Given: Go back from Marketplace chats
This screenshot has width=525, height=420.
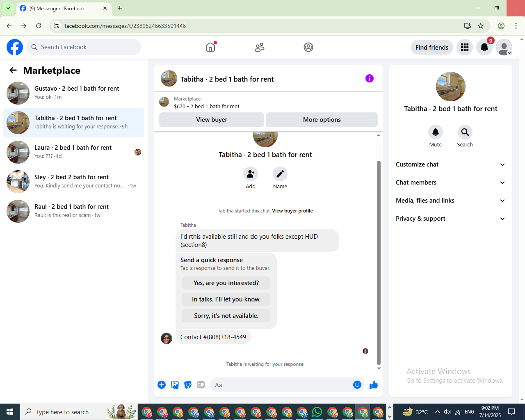Looking at the screenshot, I should [13, 70].
